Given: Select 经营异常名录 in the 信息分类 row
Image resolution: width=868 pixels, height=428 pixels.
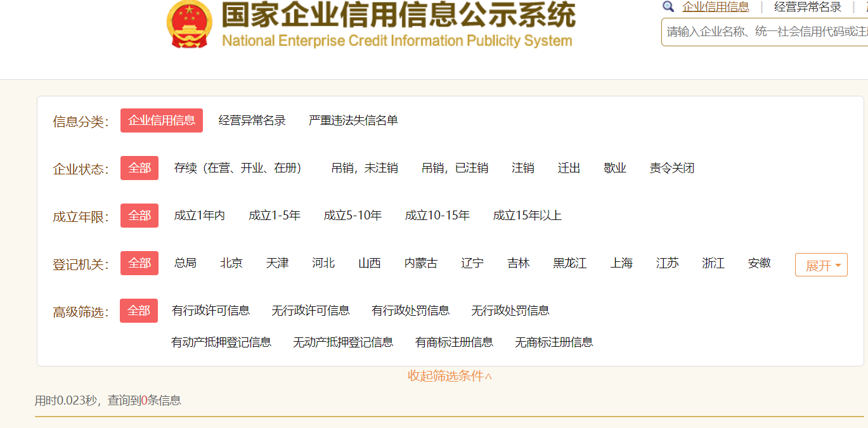Looking at the screenshot, I should tap(252, 120).
